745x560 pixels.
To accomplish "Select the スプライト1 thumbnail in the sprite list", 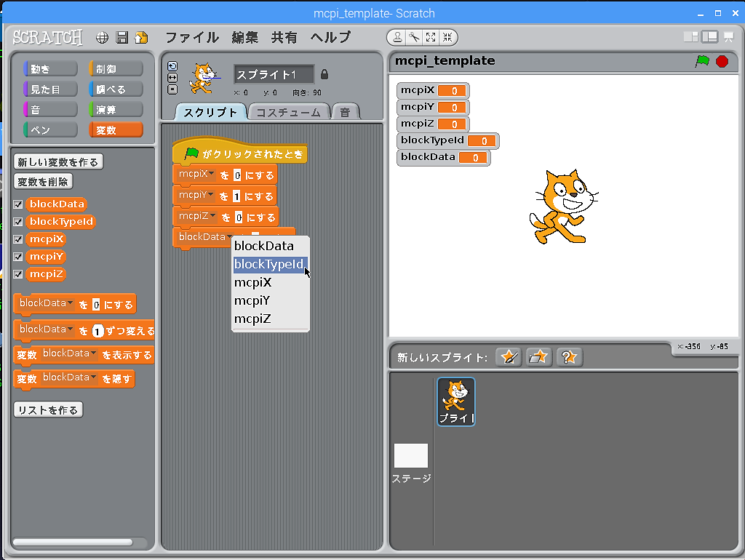I will 456,402.
